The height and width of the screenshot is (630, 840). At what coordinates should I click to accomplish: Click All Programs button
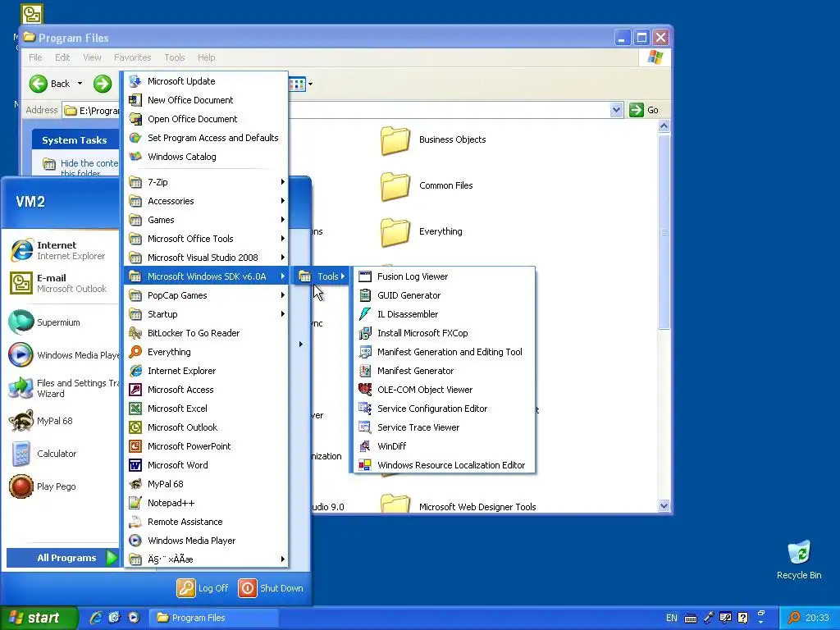(62, 558)
